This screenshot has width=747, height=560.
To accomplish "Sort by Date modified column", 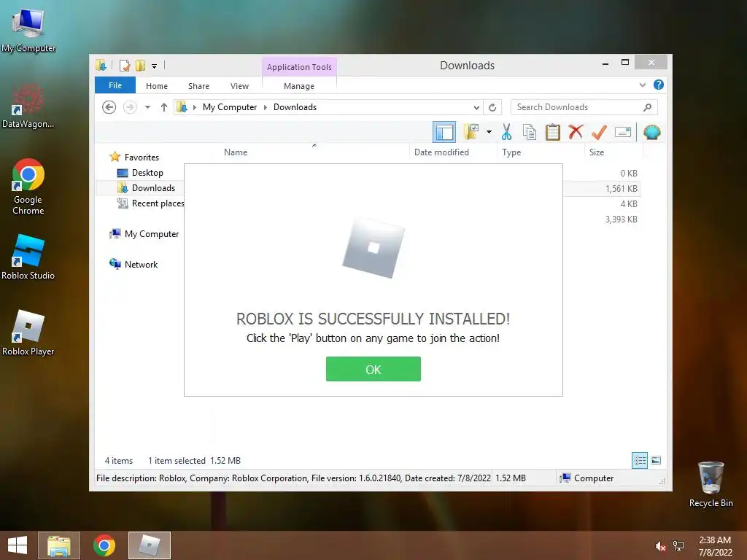I will (x=441, y=152).
